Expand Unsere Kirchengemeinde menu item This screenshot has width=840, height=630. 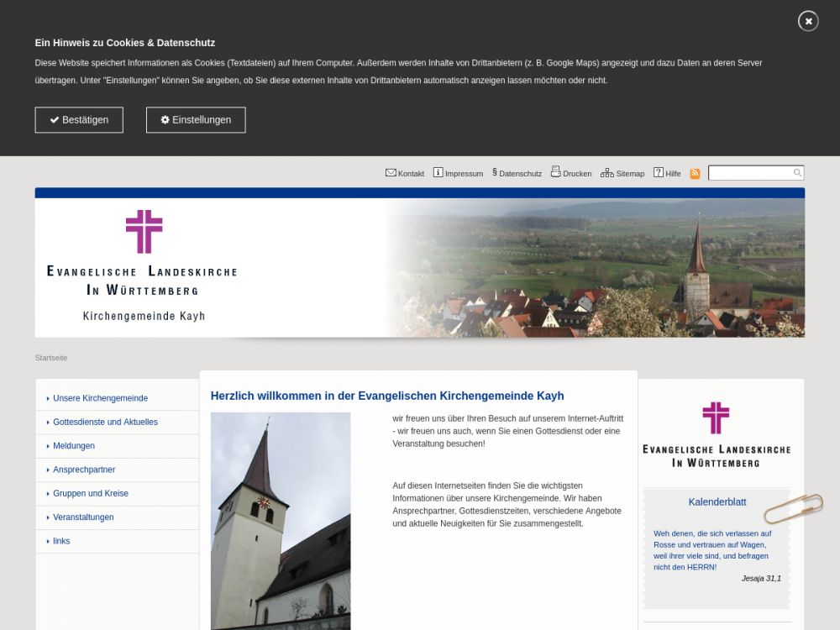(x=100, y=398)
